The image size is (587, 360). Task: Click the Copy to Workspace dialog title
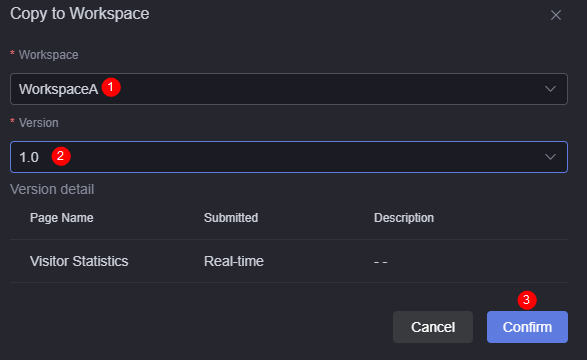80,14
